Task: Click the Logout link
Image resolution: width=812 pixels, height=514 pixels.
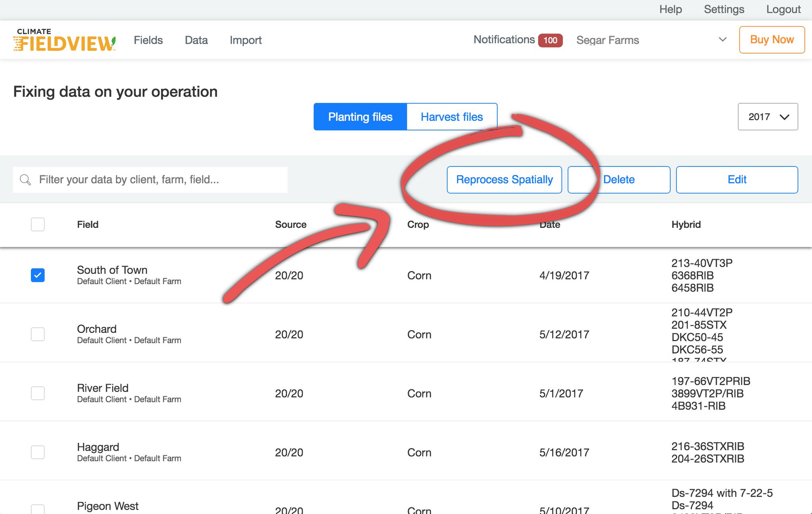Action: coord(783,9)
